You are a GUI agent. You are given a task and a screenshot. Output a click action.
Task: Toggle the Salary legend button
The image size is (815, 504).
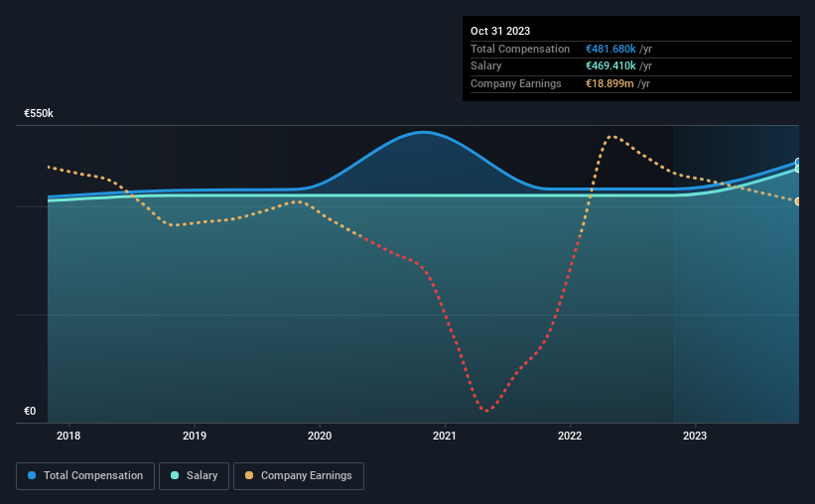pyautogui.click(x=194, y=476)
